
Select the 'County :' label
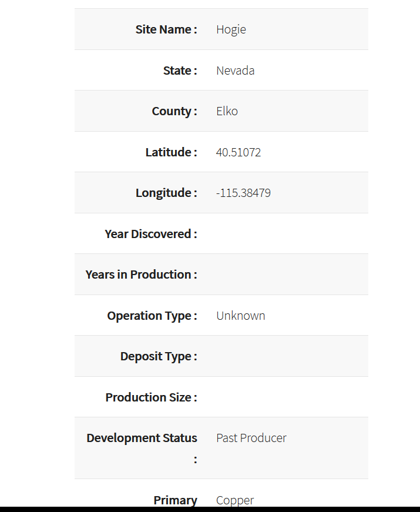174,111
